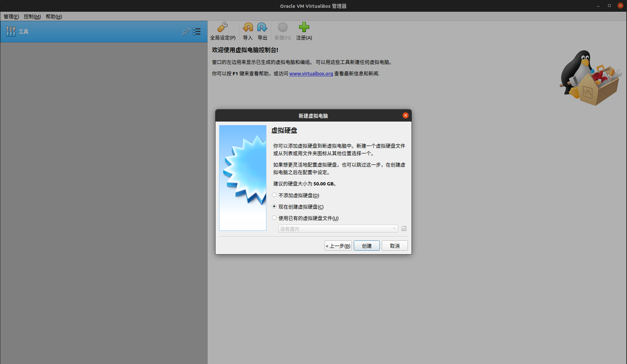Click the Tux toolbox welcome image
Image resolution: width=627 pixels, height=364 pixels.
[590, 78]
